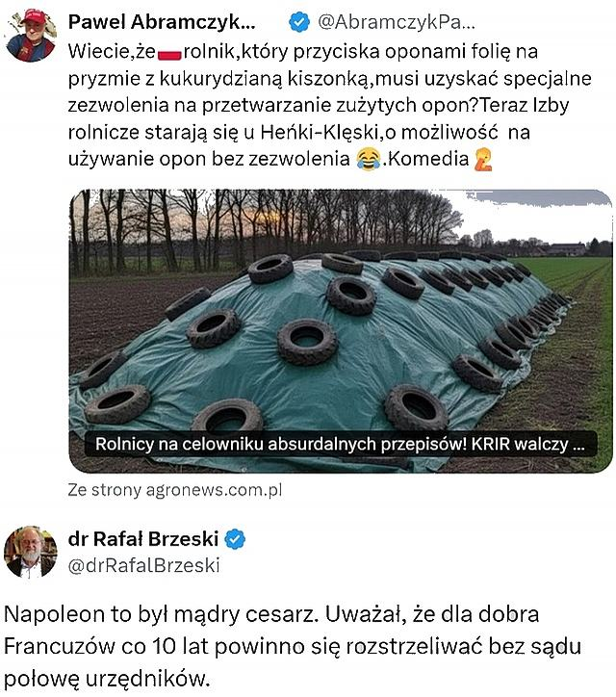Screen dimensions: 616x697
Task: Click the verified badge beside Pawel Abramczyk
Action: click(299, 22)
